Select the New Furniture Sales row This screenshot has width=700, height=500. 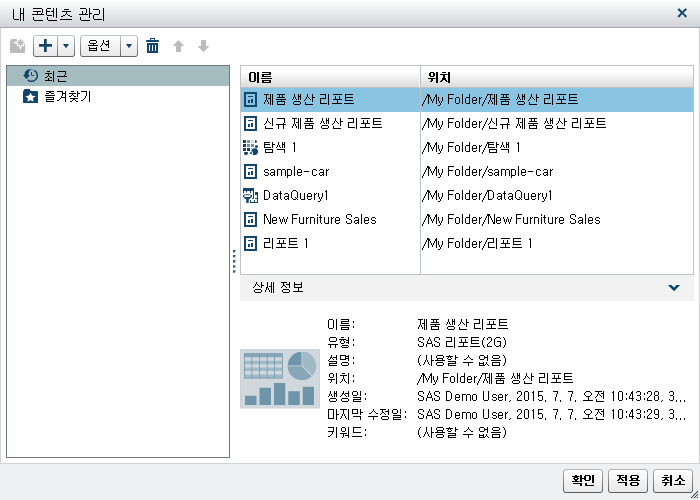click(x=319, y=219)
